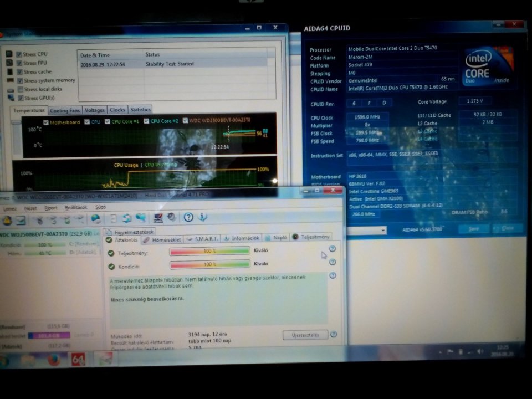Click the disk panel icon beside the bell
532x399 pixels.
pyautogui.click(x=21, y=221)
